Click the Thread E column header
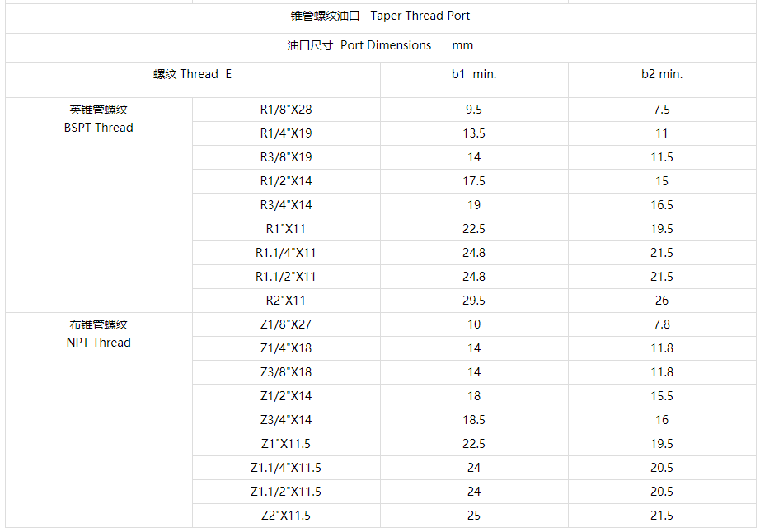760x532 pixels. [x=193, y=80]
